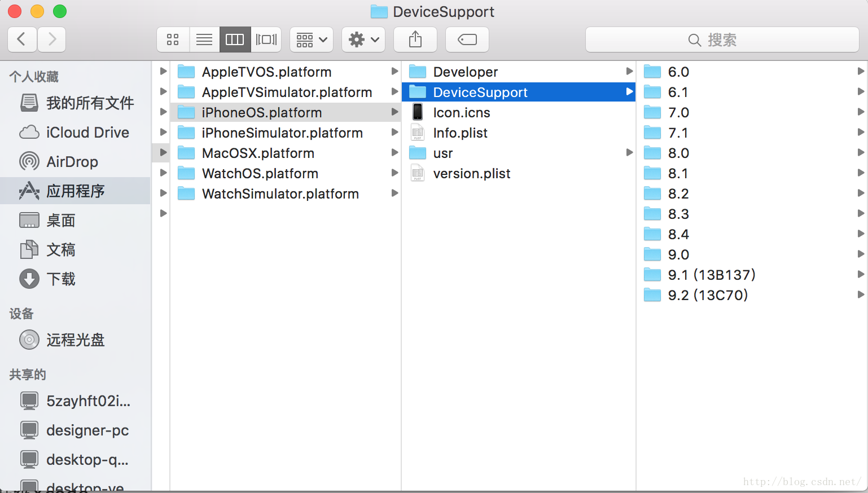This screenshot has height=493, width=868.
Task: Open the 7.1 folder
Action: 752,133
